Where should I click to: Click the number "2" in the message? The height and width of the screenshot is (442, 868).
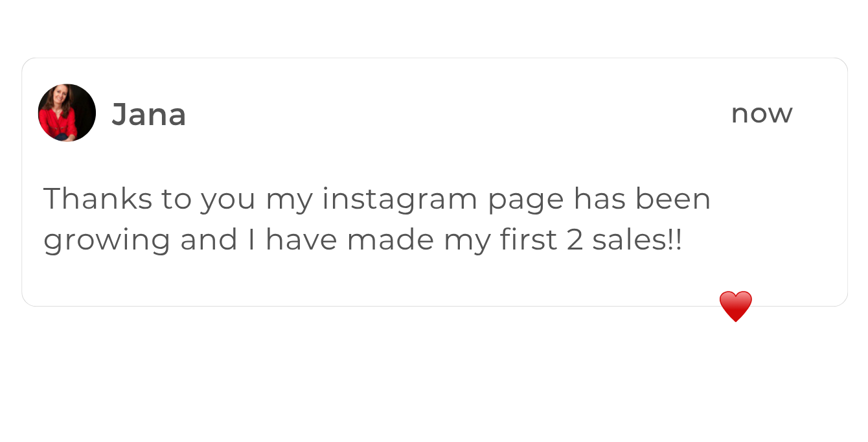[x=575, y=240]
